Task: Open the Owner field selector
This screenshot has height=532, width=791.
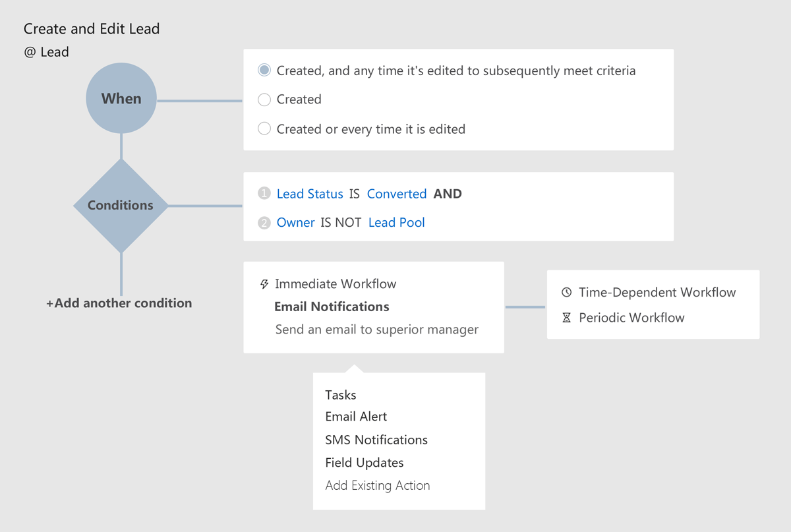Action: [295, 223]
